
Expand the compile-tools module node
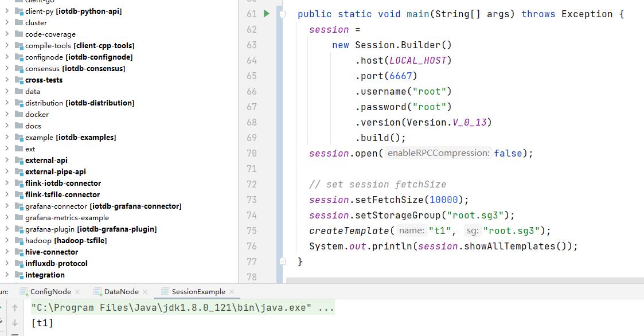tap(6, 46)
